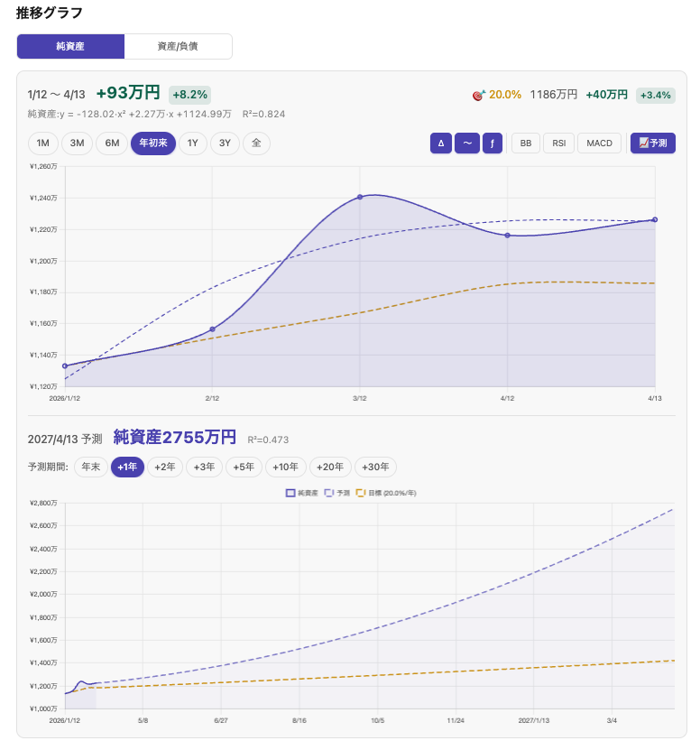Enable BB Bollinger Bands indicator
Viewport: 700px width, 750px height.
[x=525, y=144]
